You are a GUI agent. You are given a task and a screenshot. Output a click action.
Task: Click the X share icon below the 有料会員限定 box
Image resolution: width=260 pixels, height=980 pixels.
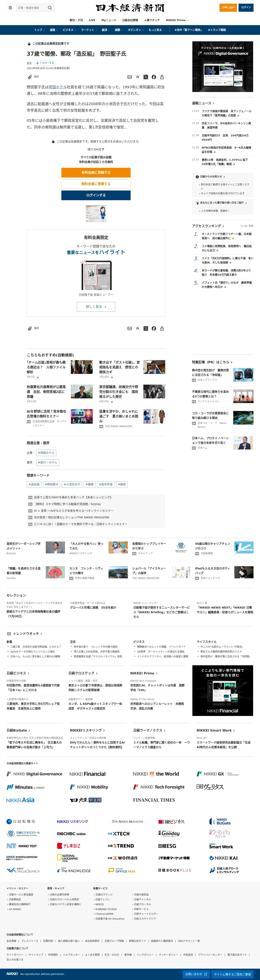(x=146, y=328)
